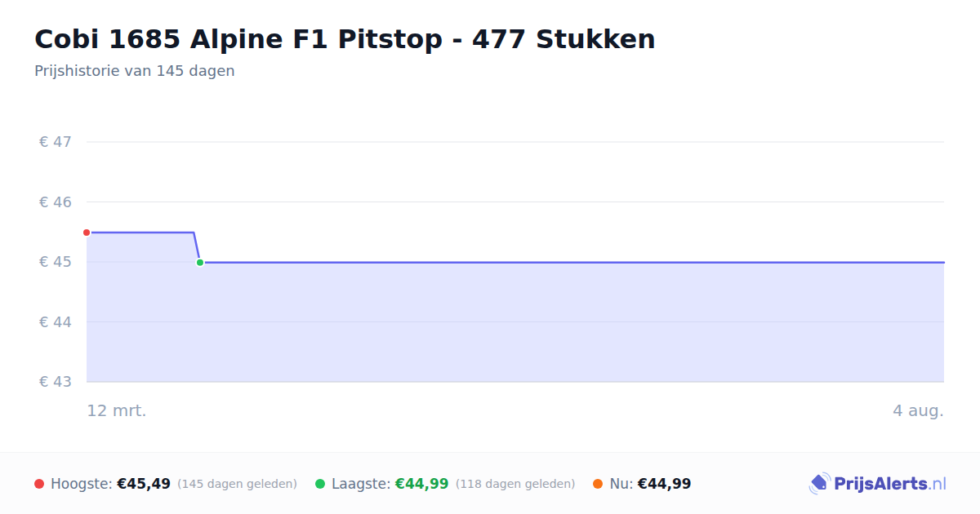
Task: Click the current Nu price €44,99
Action: pos(664,484)
